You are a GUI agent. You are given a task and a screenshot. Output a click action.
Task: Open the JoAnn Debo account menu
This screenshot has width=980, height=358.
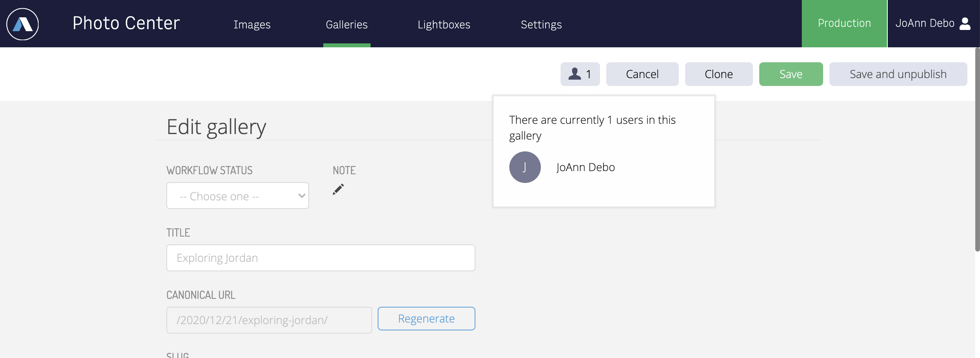coord(933,24)
